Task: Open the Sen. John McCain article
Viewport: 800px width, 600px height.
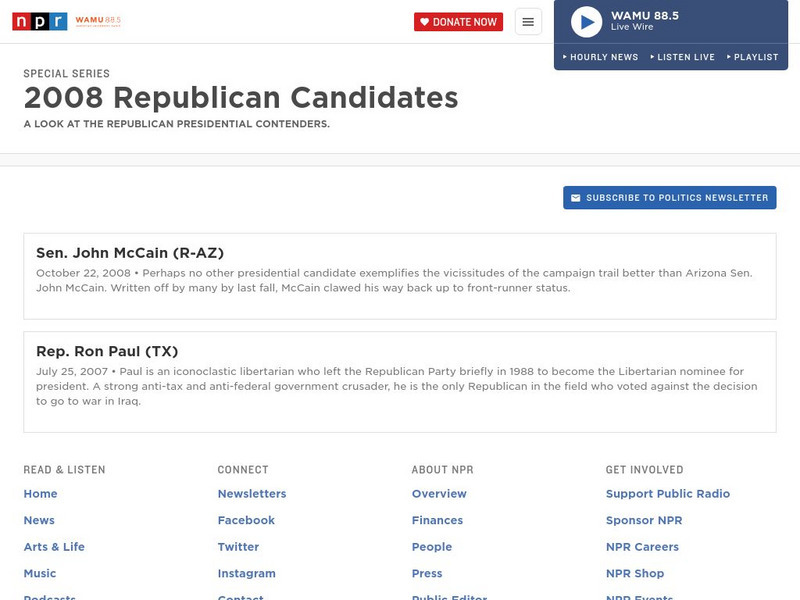Action: tap(130, 253)
